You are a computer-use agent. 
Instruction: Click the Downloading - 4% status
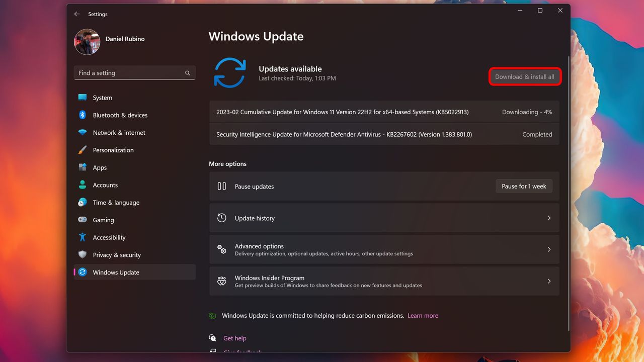point(527,112)
